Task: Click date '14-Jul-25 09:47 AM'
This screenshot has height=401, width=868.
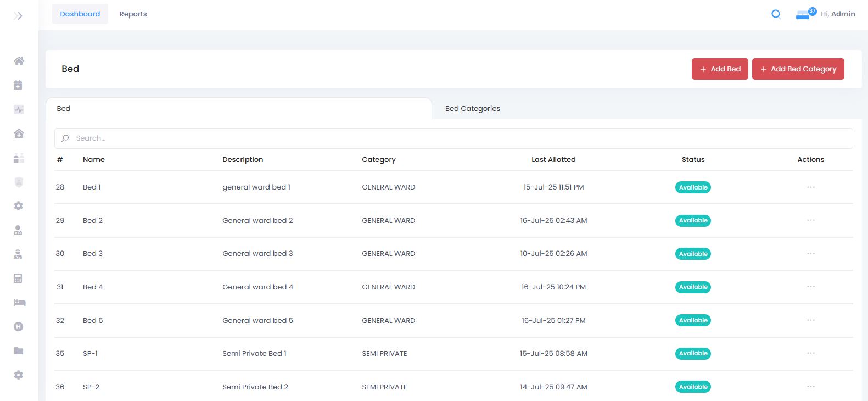Action: (553, 387)
